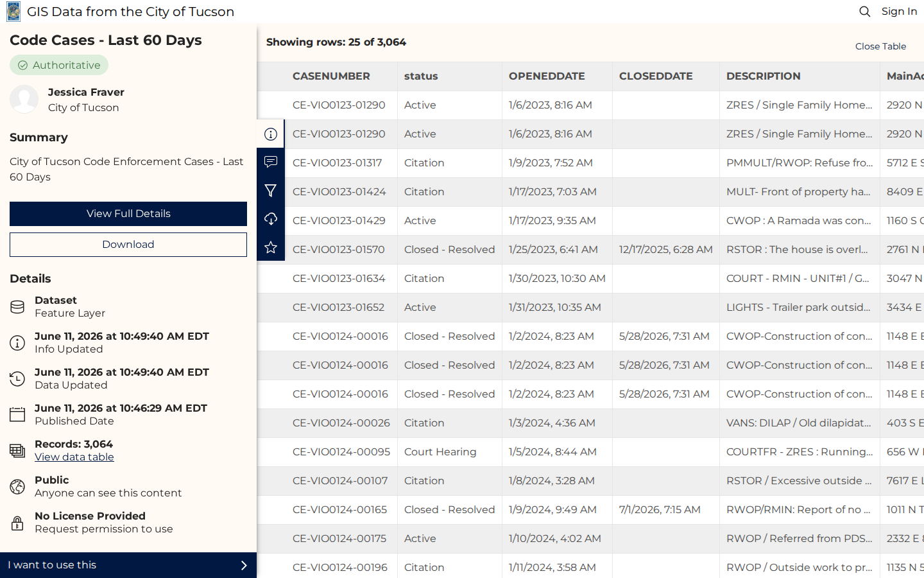Image resolution: width=924 pixels, height=578 pixels.
Task: Select case number CE-VIO0124-00165
Action: click(x=340, y=510)
